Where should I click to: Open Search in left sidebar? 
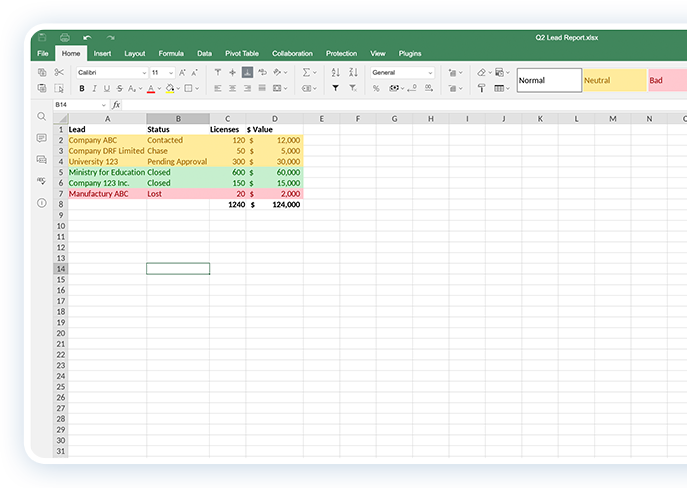point(42,117)
